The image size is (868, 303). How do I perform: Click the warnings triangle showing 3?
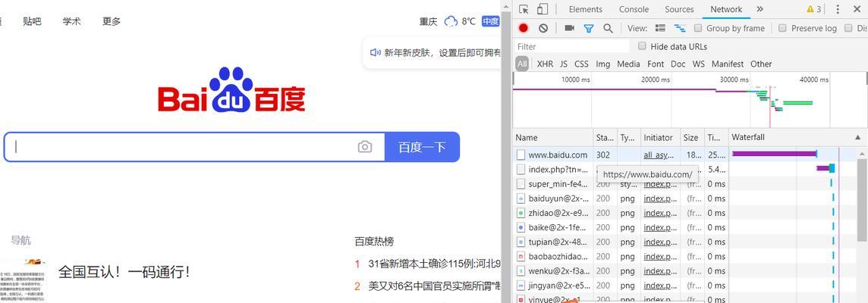[813, 9]
